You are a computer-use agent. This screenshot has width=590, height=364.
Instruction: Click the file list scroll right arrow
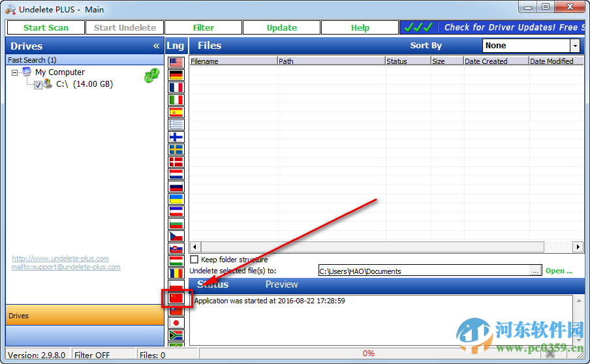[x=578, y=247]
